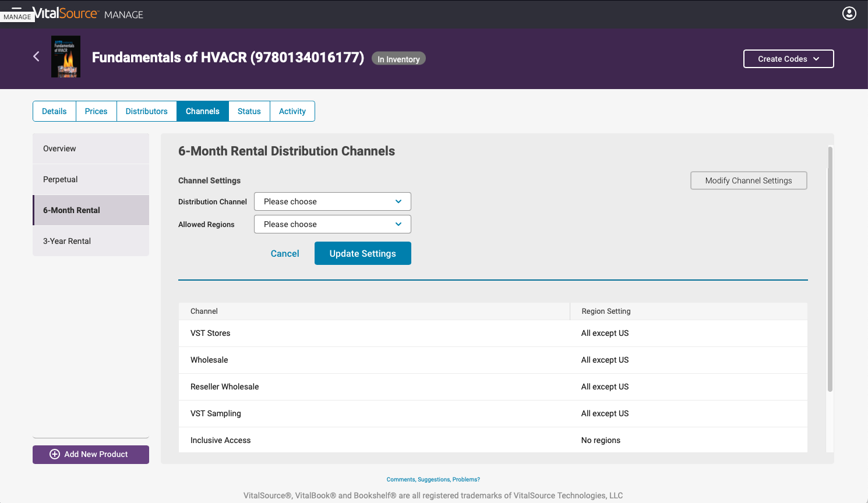Image resolution: width=868 pixels, height=503 pixels.
Task: Open the Activity tab
Action: (292, 111)
